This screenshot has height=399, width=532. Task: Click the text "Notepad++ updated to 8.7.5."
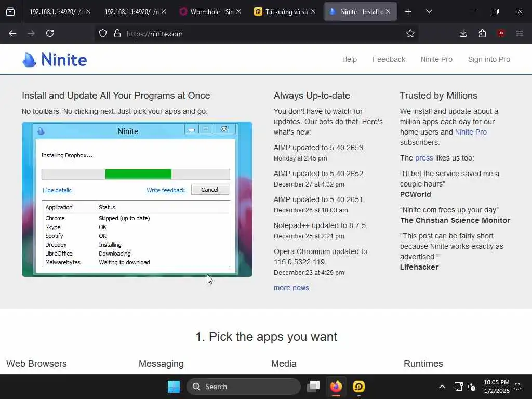pos(321,225)
